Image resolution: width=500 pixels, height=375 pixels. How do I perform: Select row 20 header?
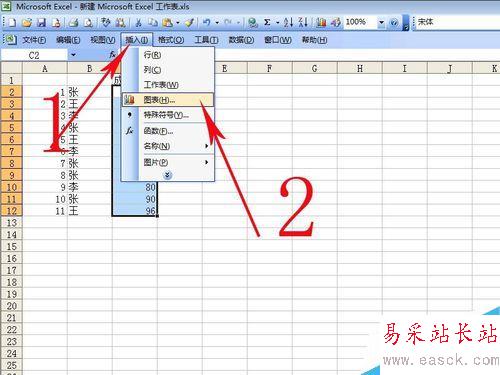pos(11,306)
